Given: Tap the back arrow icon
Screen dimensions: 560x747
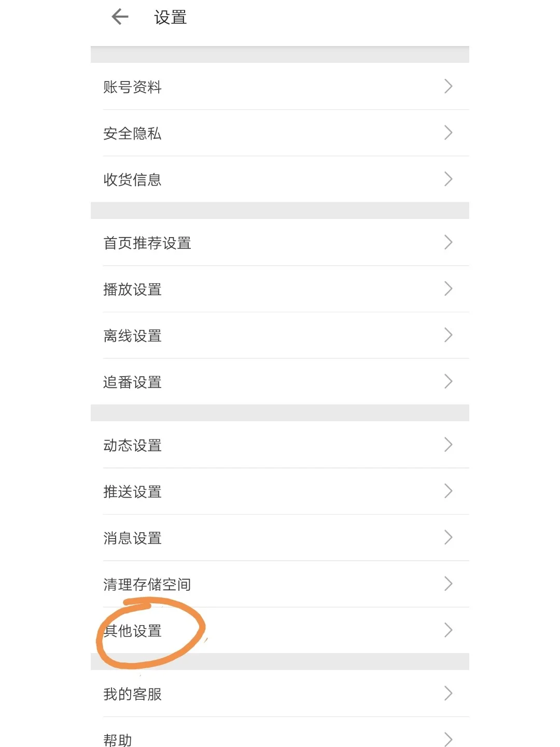Looking at the screenshot, I should 120,17.
